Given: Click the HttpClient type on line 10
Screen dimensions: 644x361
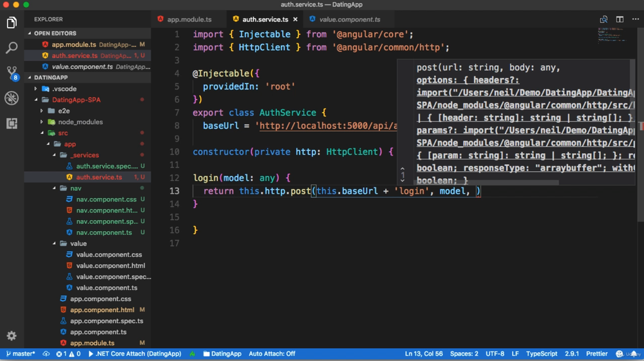Looking at the screenshot, I should point(352,152).
